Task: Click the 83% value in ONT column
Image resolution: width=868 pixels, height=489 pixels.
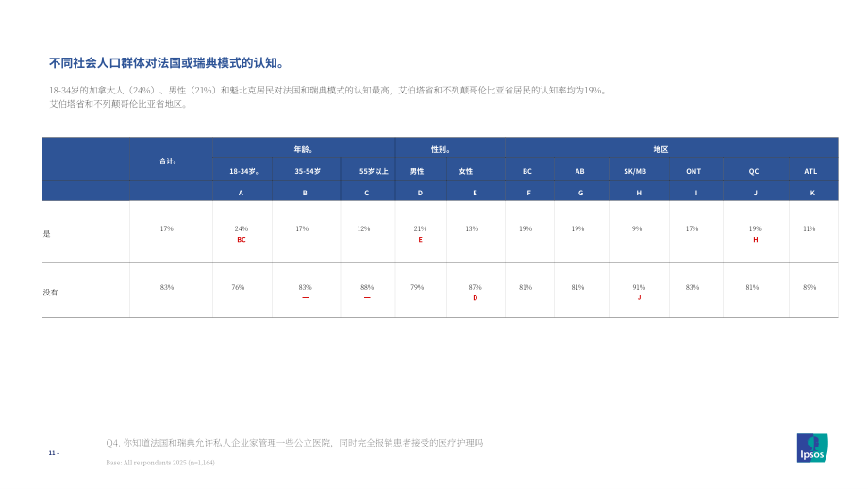Action: click(x=692, y=287)
